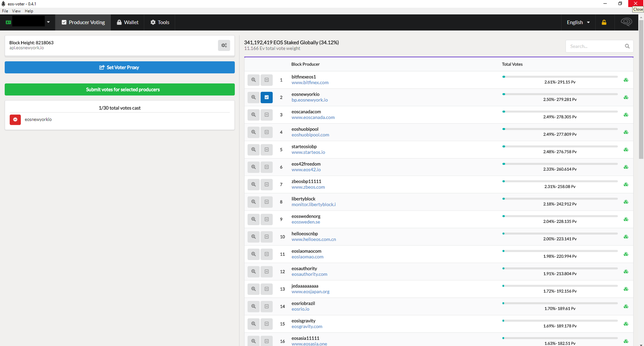Click the yellow wallet lock icon

coord(604,22)
